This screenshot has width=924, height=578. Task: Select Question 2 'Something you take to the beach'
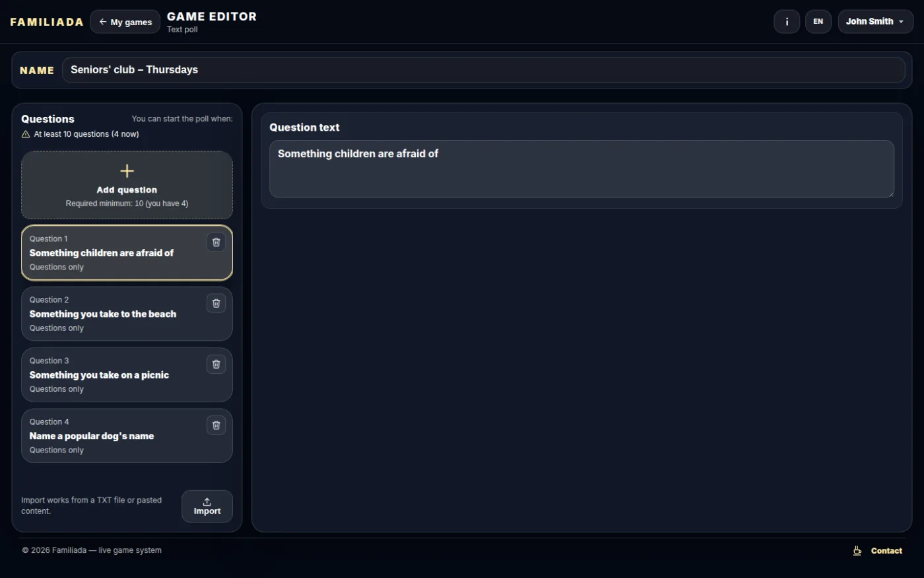(x=127, y=314)
